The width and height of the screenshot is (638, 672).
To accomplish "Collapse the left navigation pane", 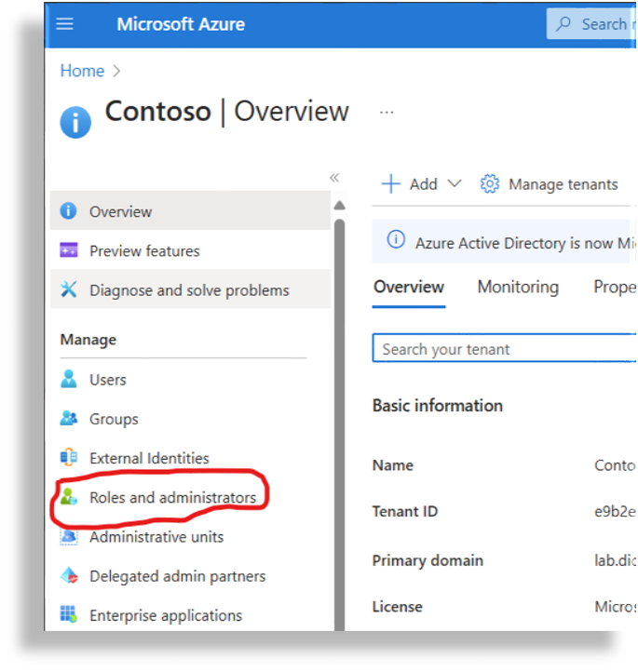I will (x=333, y=178).
